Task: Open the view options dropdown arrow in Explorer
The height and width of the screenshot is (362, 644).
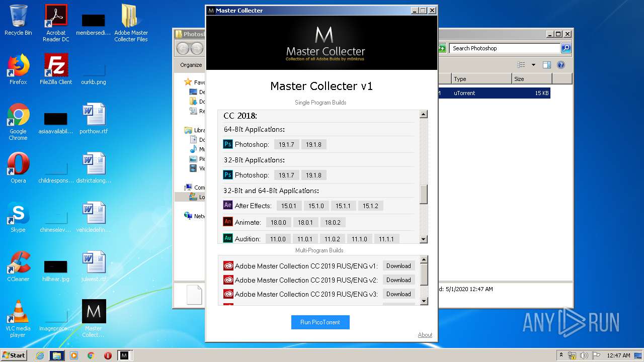Action: [x=533, y=65]
